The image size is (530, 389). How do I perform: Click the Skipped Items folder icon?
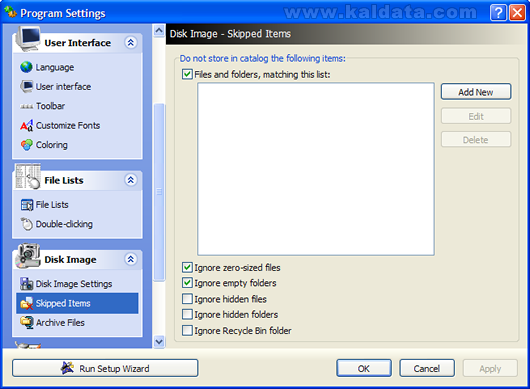(26, 303)
